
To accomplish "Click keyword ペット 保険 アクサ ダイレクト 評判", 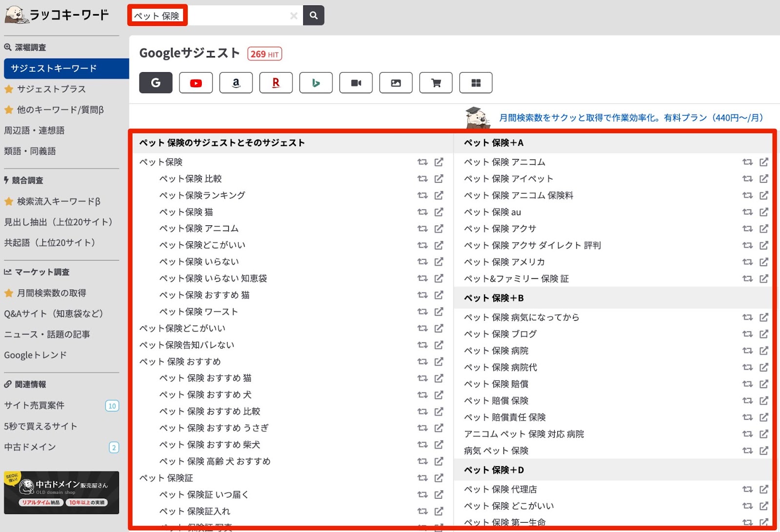I will 532,245.
